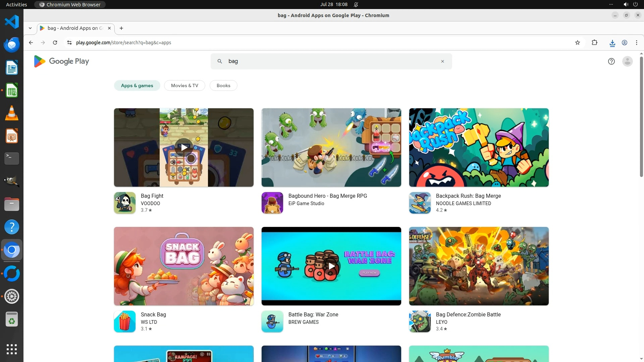644x362 pixels.
Task: Click the Bag Fight app icon
Action: [x=125, y=203]
